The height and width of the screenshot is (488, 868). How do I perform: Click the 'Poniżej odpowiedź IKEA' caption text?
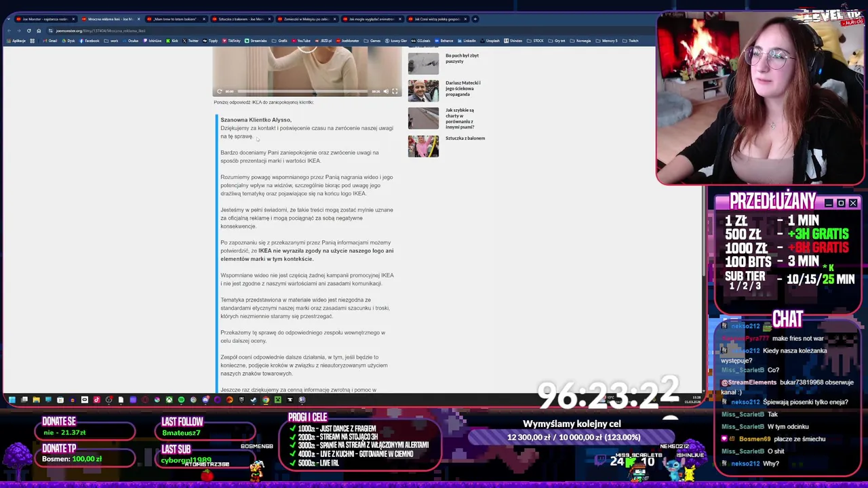coord(264,102)
